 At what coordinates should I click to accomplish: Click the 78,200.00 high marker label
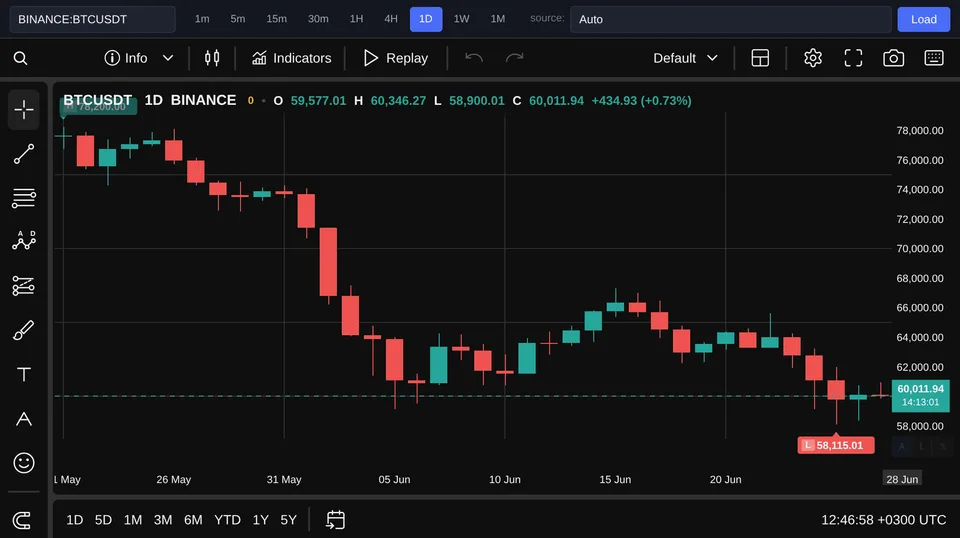click(x=99, y=106)
